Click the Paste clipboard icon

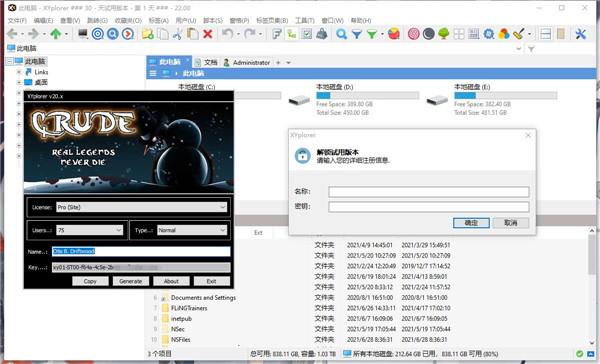(192, 34)
